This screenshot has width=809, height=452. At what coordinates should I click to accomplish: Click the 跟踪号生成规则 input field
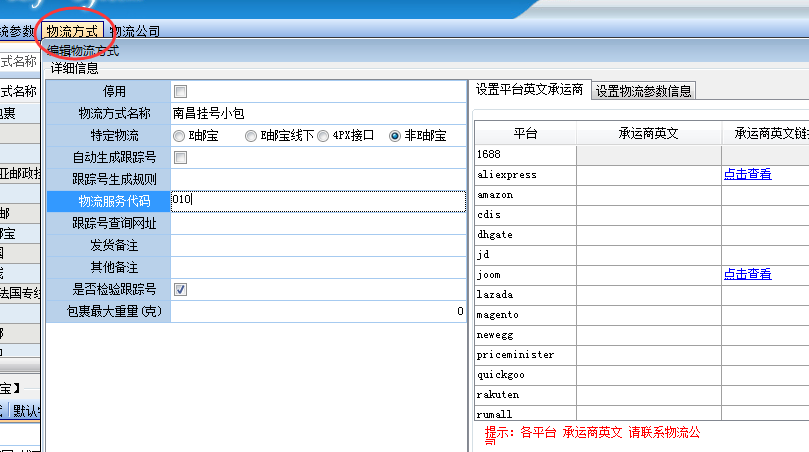coord(318,180)
